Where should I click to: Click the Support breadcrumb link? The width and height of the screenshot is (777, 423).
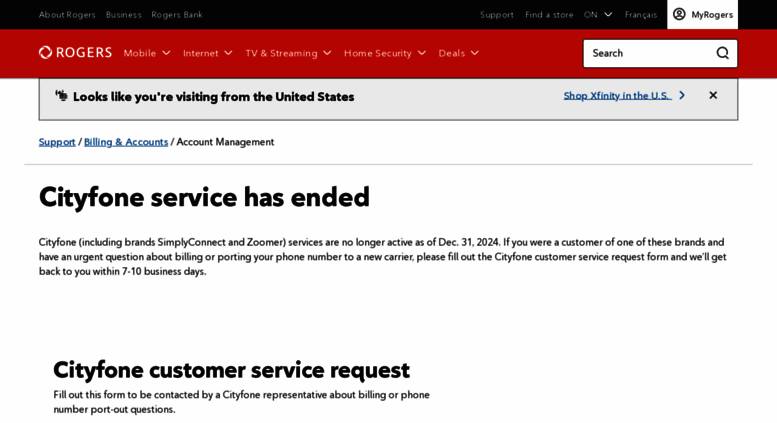(x=57, y=142)
